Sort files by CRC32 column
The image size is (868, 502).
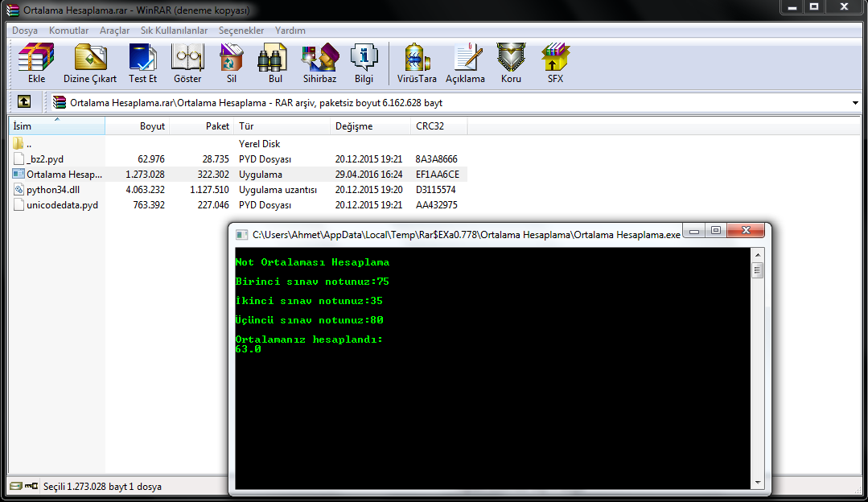439,126
